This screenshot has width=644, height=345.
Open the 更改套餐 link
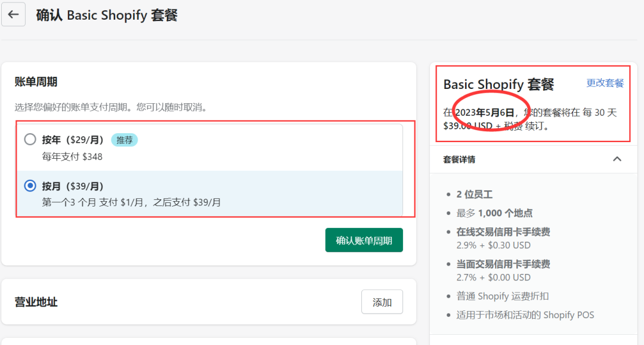tap(605, 83)
